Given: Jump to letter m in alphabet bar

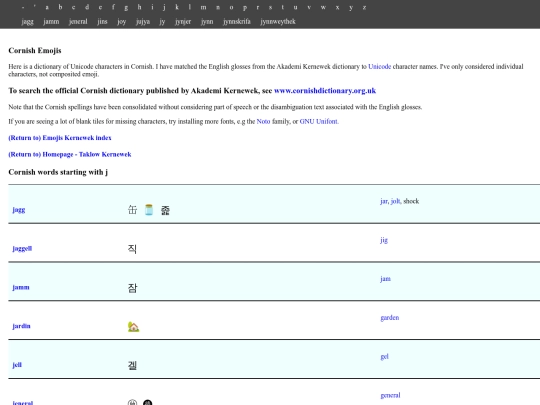Looking at the screenshot, I should [x=204, y=7].
